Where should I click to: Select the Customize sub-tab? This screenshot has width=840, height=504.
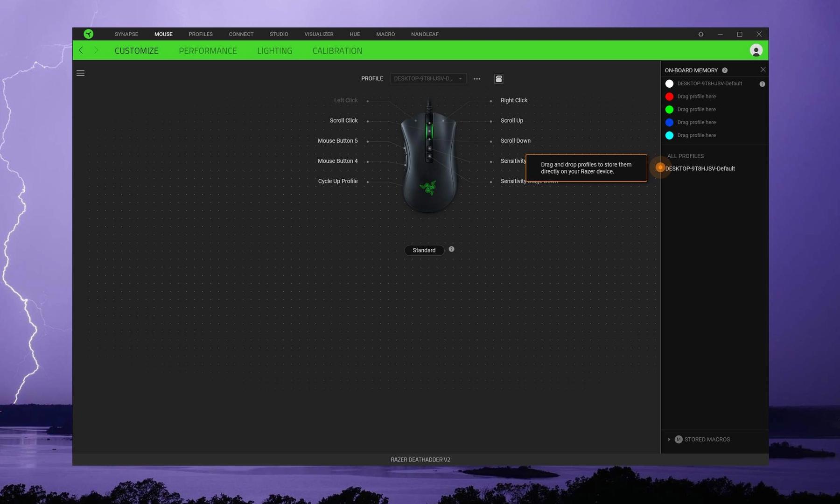136,51
